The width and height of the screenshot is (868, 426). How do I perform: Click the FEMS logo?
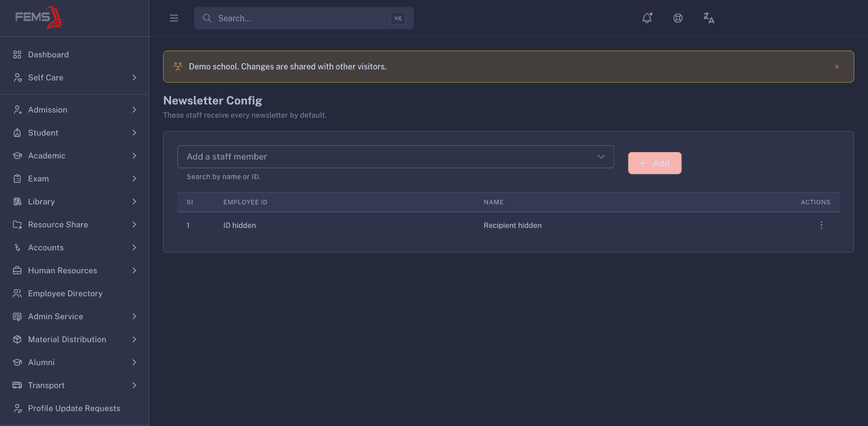[x=38, y=18]
